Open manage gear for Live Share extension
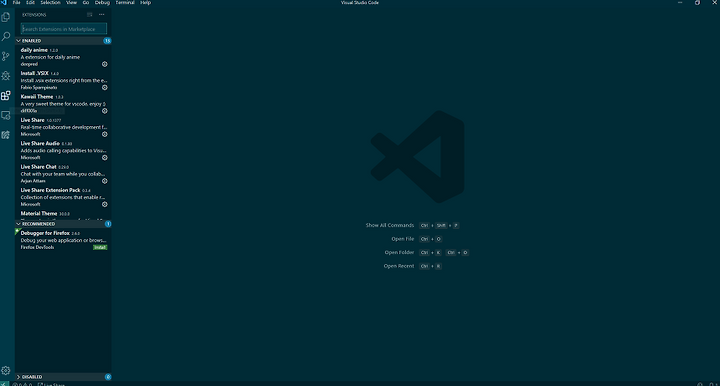 (x=105, y=134)
